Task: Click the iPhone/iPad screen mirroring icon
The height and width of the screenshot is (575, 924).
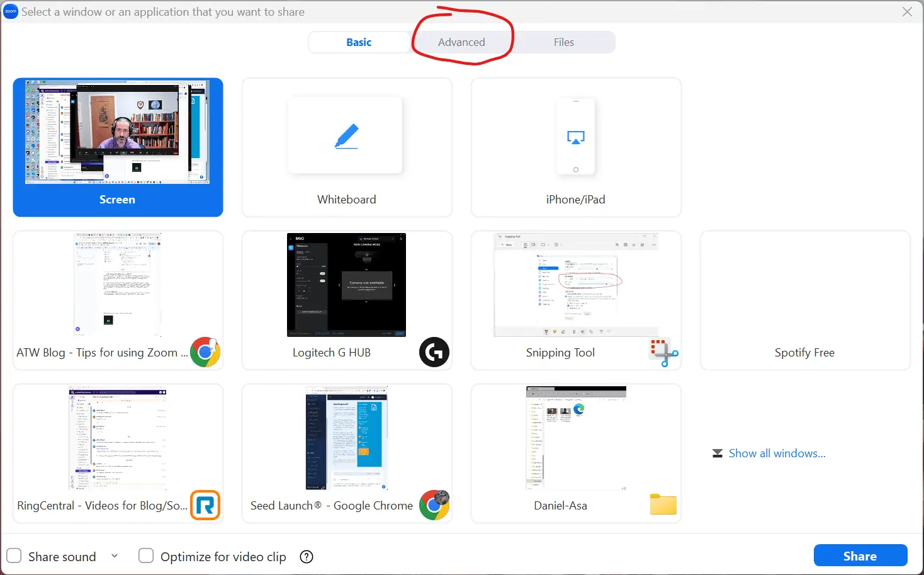Action: pos(575,136)
